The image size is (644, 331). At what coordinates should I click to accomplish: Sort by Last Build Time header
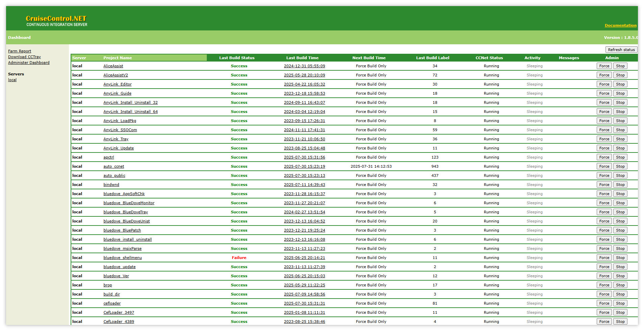coord(302,58)
